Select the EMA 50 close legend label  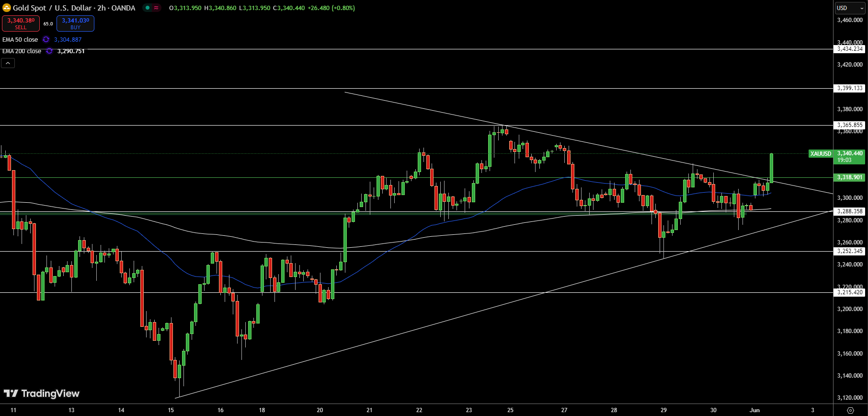tap(20, 40)
